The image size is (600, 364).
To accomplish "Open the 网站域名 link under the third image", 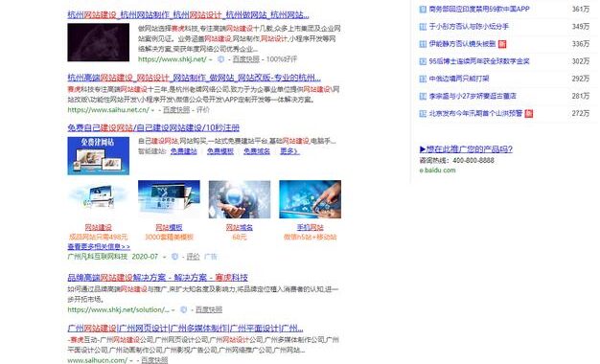I will pyautogui.click(x=240, y=227).
